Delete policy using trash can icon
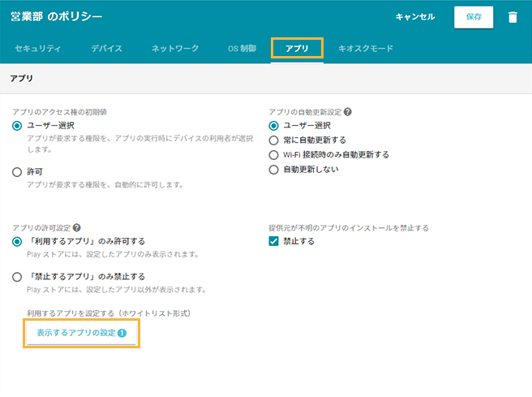This screenshot has width=532, height=397. click(513, 17)
